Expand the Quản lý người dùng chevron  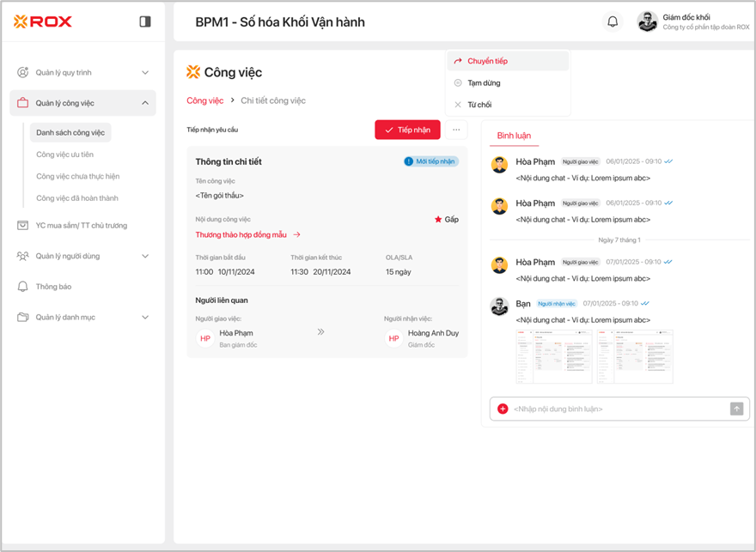pyautogui.click(x=144, y=256)
